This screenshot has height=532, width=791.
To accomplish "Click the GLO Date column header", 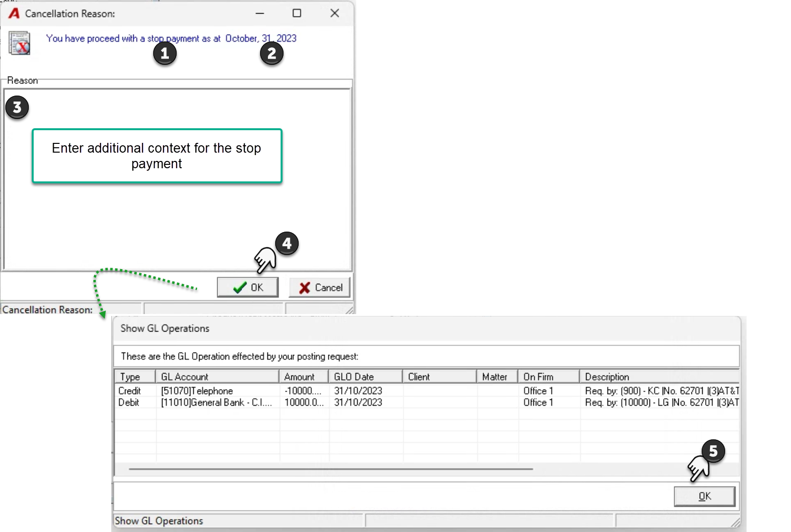I will pyautogui.click(x=365, y=376).
